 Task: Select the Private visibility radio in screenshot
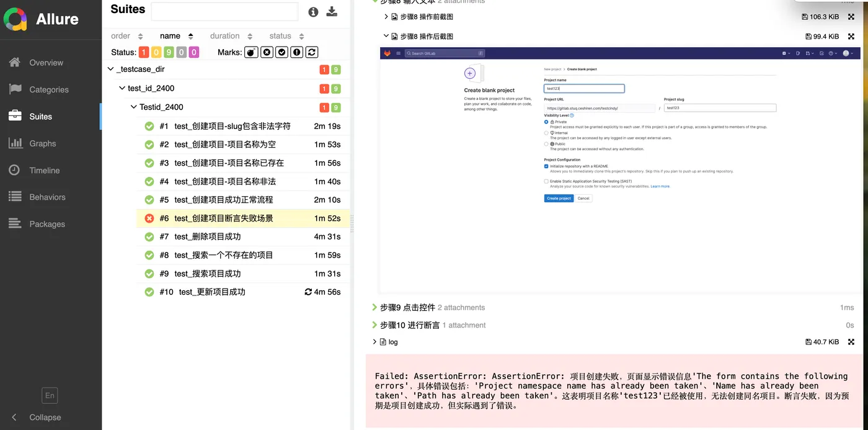(546, 122)
